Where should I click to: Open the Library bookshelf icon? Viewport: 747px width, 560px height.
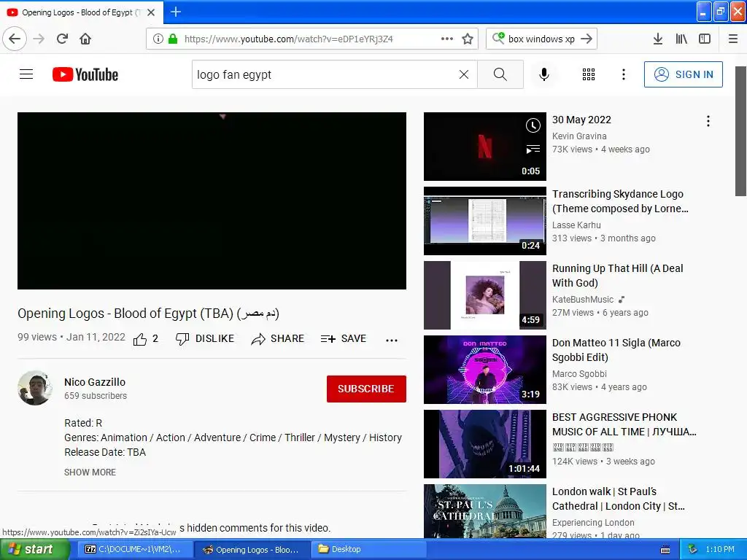681,39
